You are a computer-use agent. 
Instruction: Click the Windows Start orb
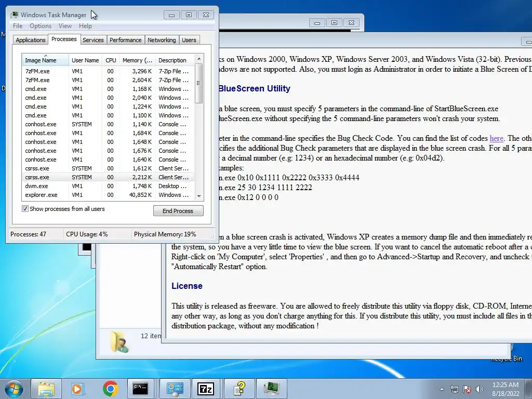(x=14, y=389)
